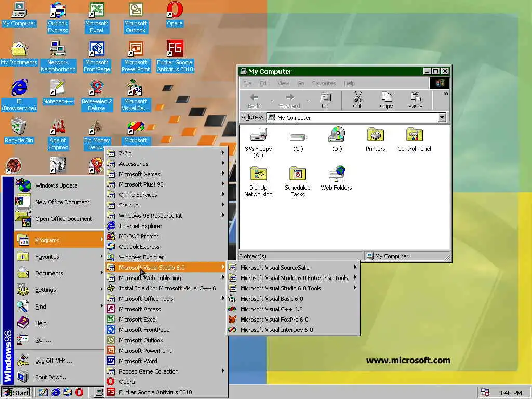Click the Copy toolbar button

[x=386, y=100]
